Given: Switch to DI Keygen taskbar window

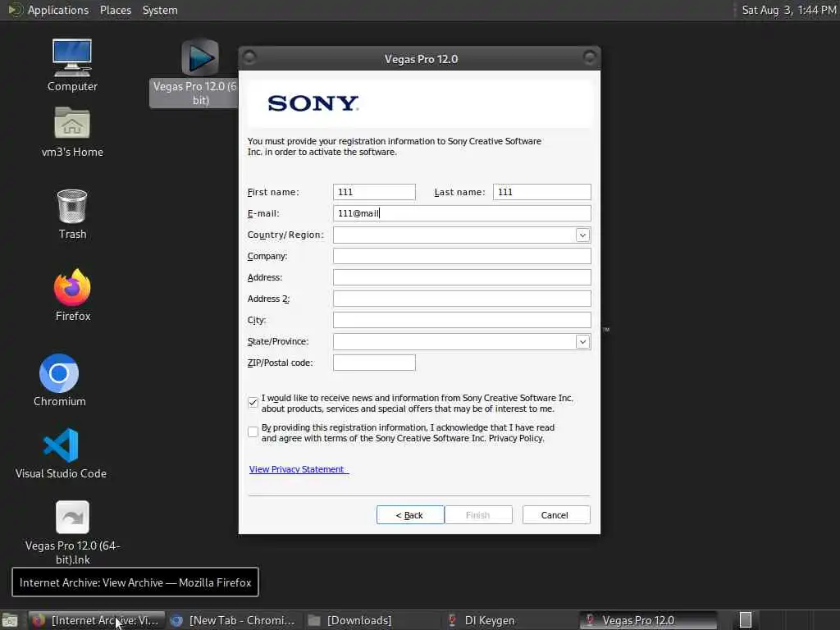Looking at the screenshot, I should click(509, 620).
